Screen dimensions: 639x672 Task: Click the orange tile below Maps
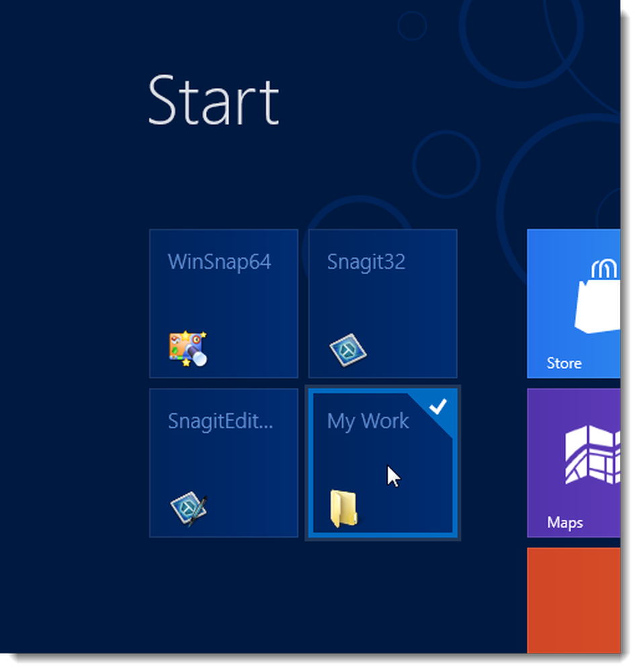tap(573, 600)
